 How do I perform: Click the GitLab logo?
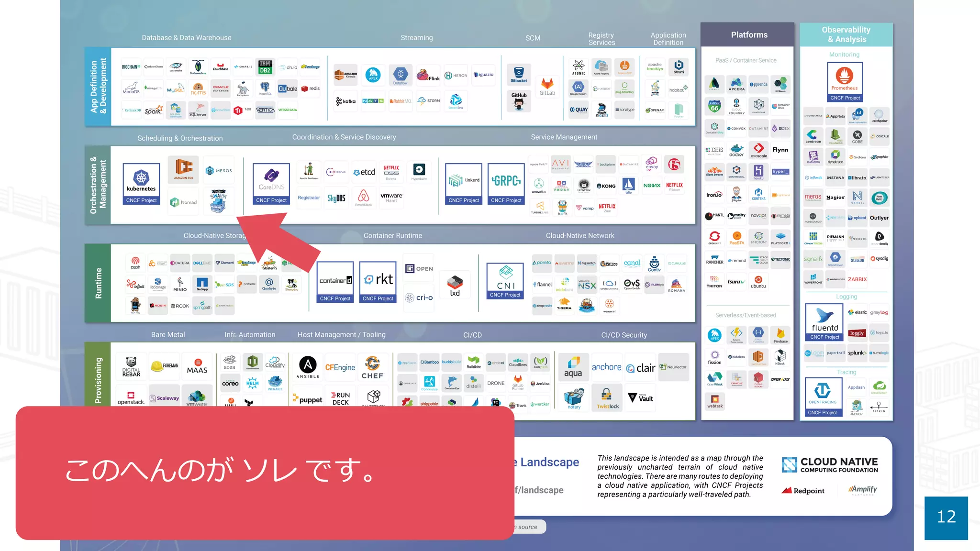coord(547,87)
